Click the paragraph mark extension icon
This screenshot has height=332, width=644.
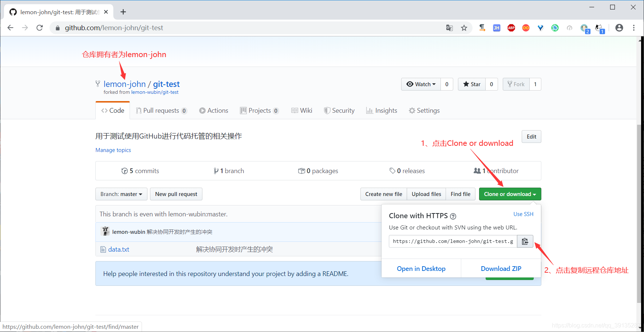coord(482,28)
